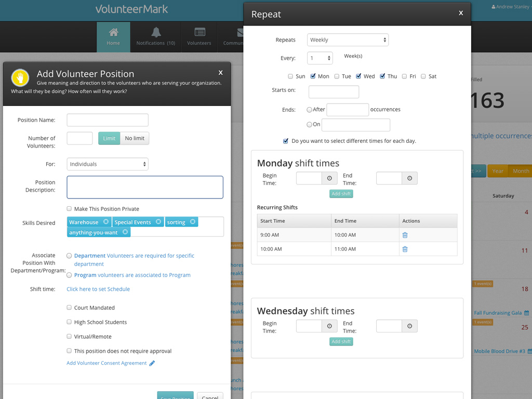Screen dimensions: 532x399
Task: Expand the For Individuals dropdown
Action: tap(108, 164)
